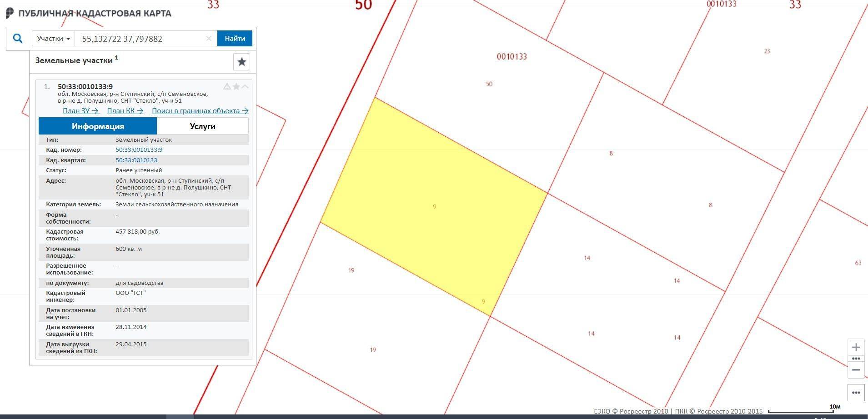
Task: Open the План КК link
Action: [x=125, y=111]
